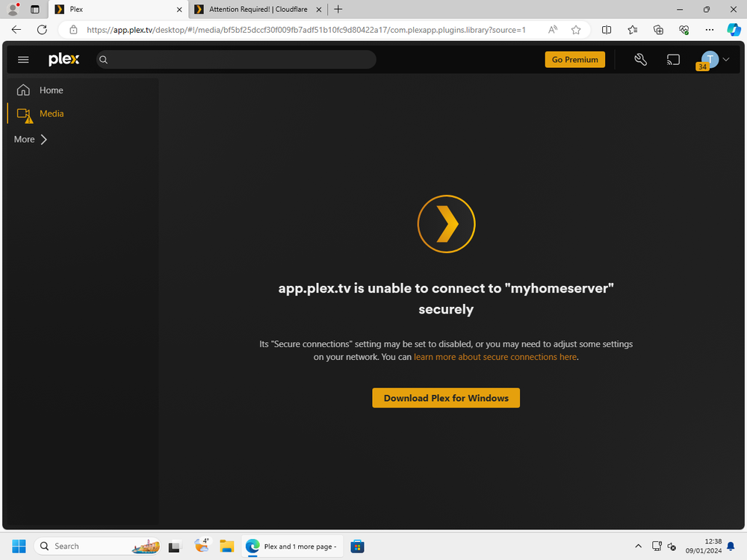
Task: View site information lock icon
Action: point(73,30)
